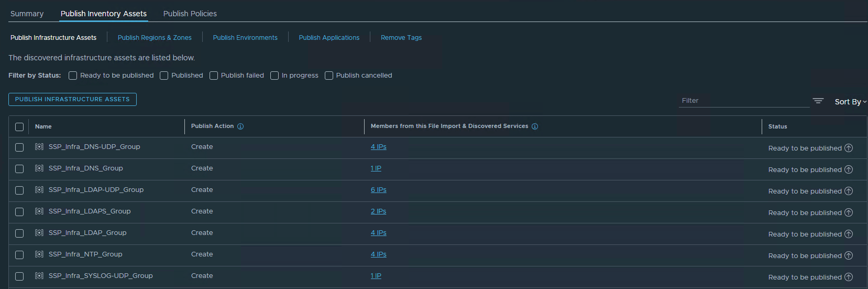Viewport: 868px width, 289px height.
Task: Open the Summary tab
Action: coord(27,14)
